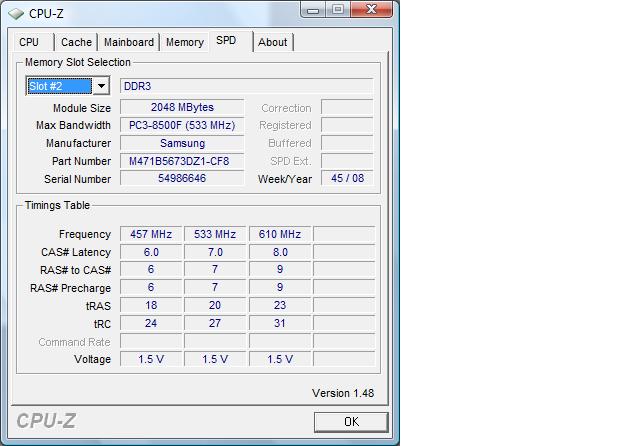This screenshot has width=640, height=446.
Task: Click CAS# Latency value 6.0
Action: 151,252
